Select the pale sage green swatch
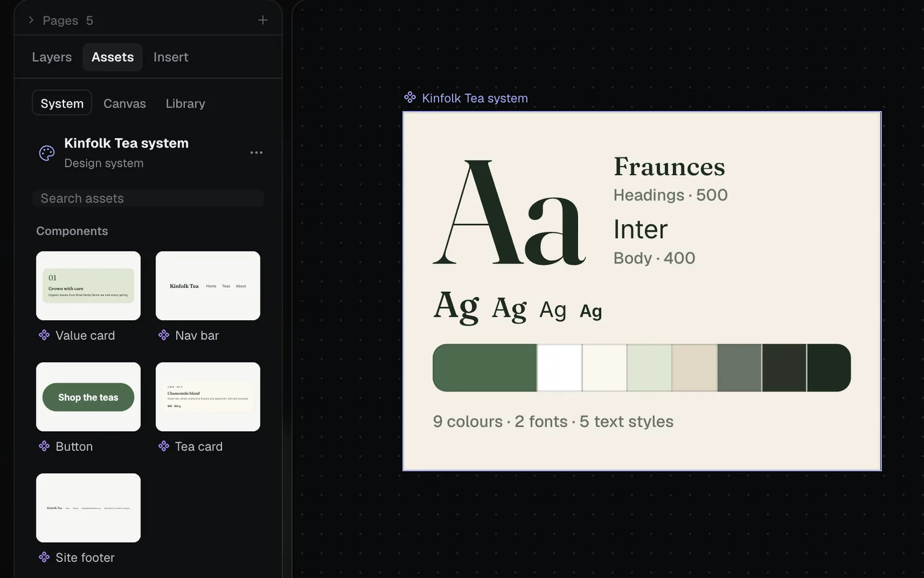Image resolution: width=924 pixels, height=578 pixels. tap(650, 368)
